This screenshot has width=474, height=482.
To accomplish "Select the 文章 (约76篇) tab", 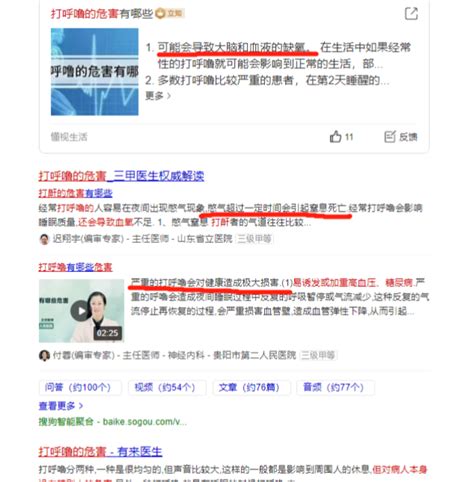I will pos(252,387).
